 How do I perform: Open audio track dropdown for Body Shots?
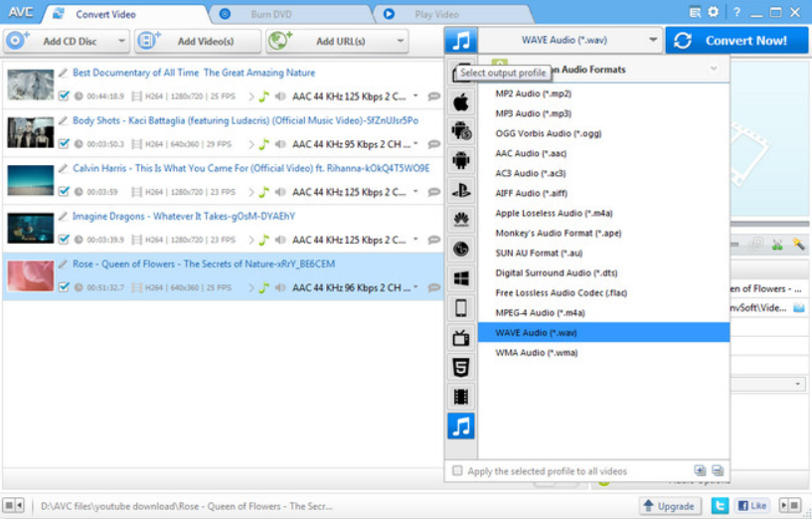415,143
